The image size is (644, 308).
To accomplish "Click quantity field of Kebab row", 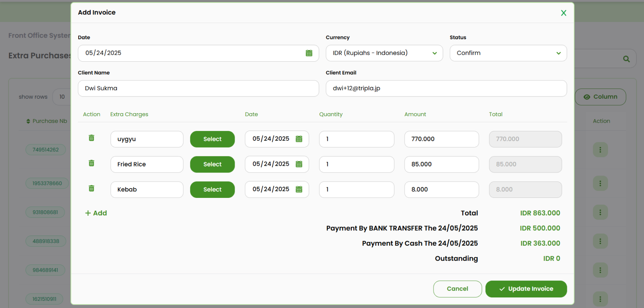I will point(356,189).
